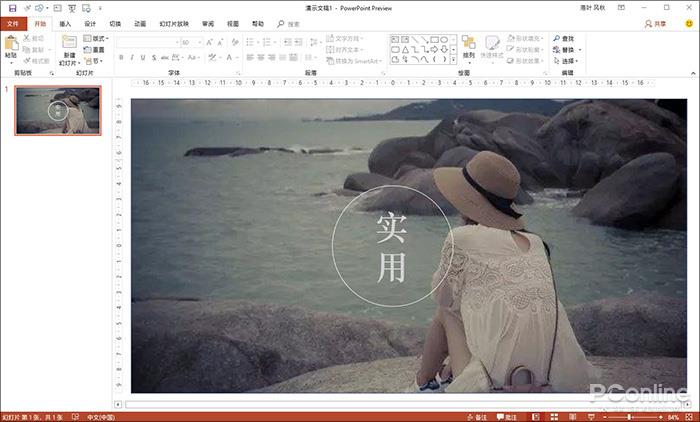Open the font size dropdown

click(197, 42)
